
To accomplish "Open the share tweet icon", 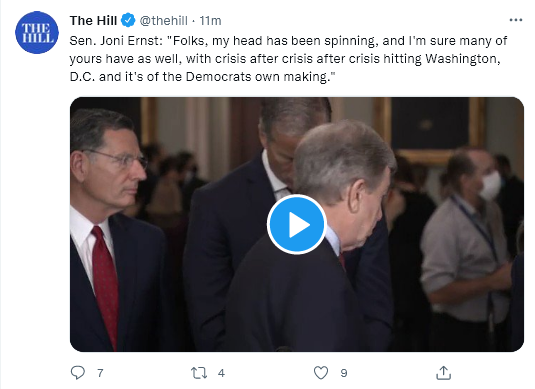I will (444, 373).
